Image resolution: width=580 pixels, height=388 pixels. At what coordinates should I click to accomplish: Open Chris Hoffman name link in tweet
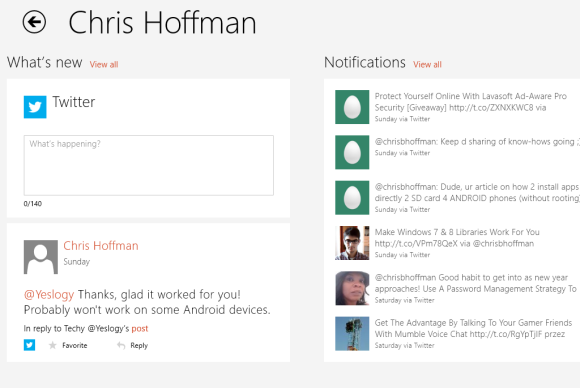click(101, 246)
